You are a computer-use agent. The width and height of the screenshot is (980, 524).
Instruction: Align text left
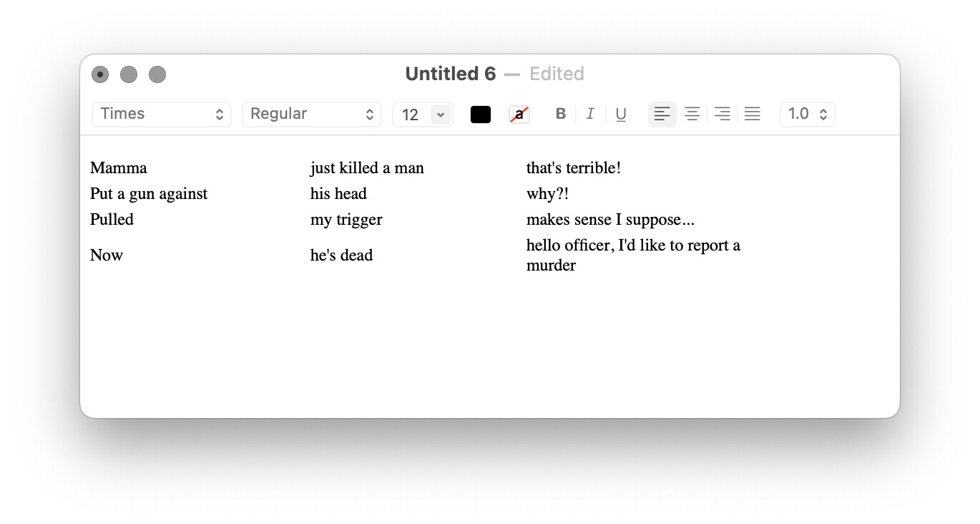(x=662, y=114)
